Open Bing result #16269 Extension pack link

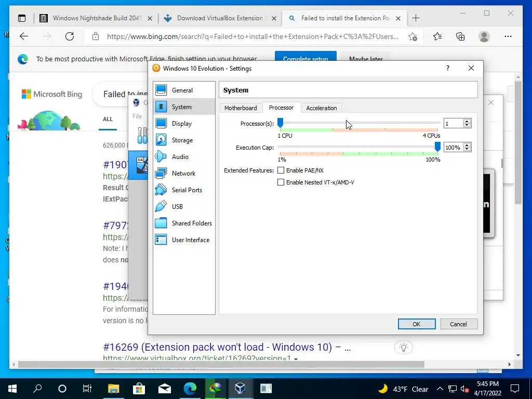click(227, 347)
